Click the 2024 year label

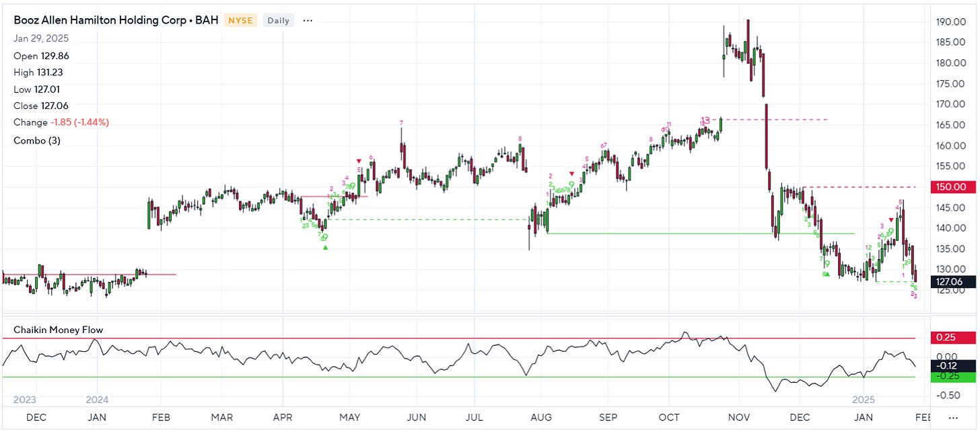[x=97, y=399]
